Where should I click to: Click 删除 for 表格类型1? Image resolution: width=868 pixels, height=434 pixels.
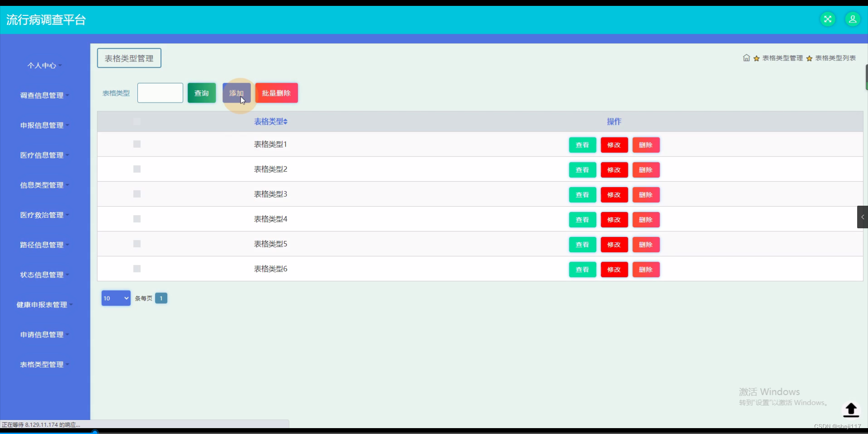(x=646, y=145)
